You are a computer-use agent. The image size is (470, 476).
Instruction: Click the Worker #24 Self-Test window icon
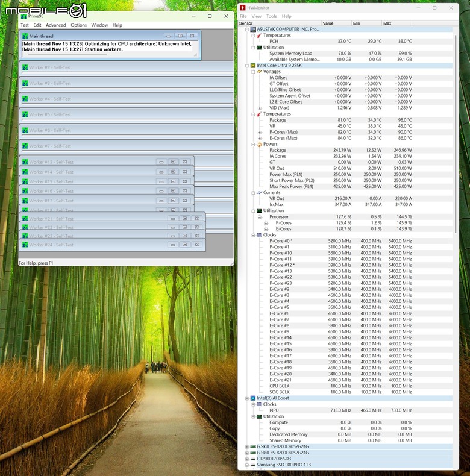pos(25,244)
